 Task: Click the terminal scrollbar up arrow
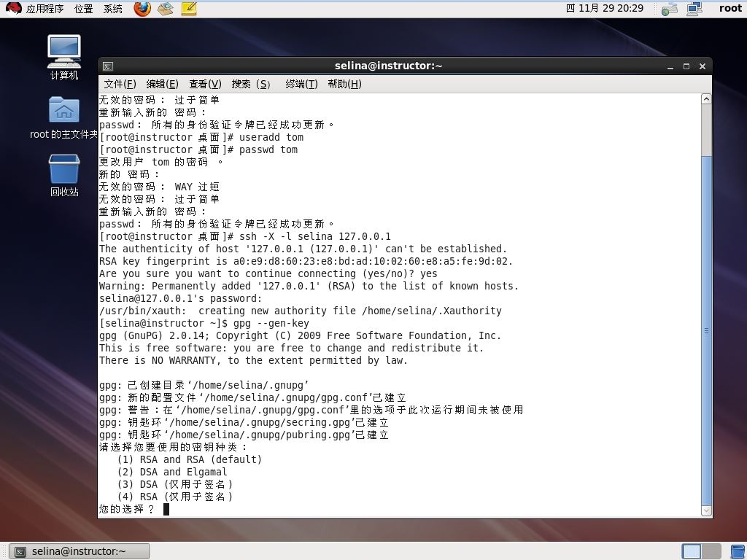click(706, 99)
